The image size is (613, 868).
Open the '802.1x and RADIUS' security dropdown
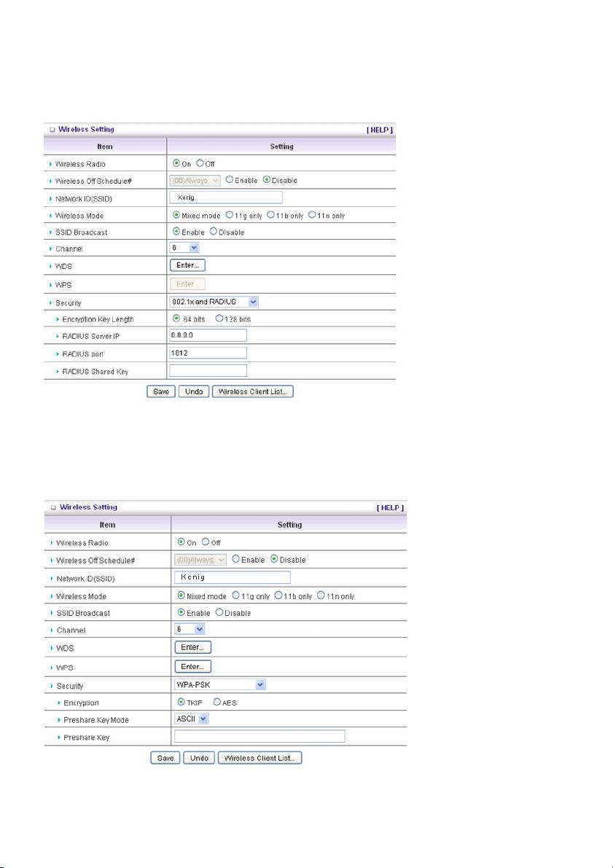click(214, 301)
